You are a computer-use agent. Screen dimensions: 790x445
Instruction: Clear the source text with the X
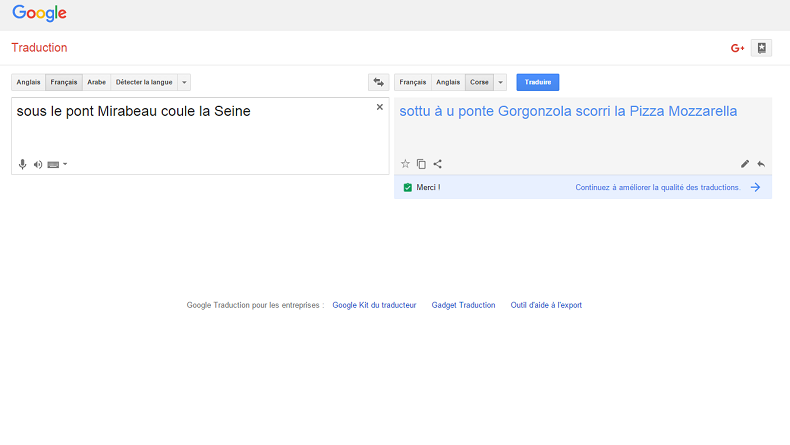tap(380, 107)
